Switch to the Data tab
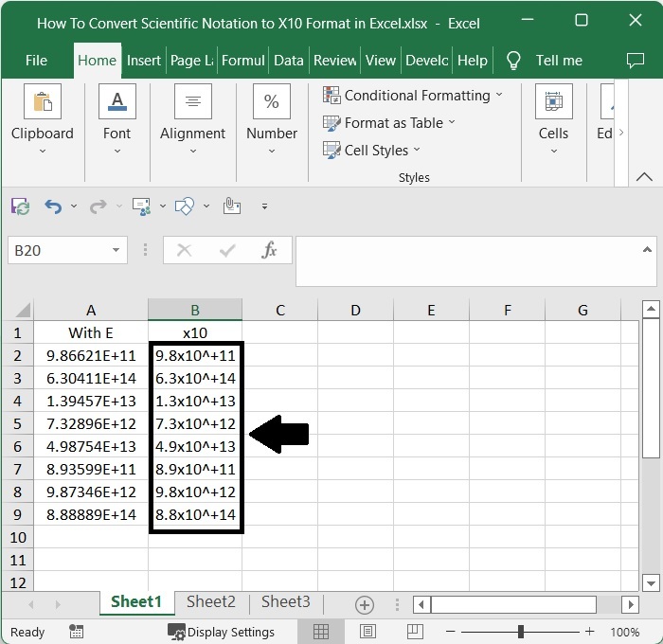The width and height of the screenshot is (663, 644). click(x=289, y=61)
